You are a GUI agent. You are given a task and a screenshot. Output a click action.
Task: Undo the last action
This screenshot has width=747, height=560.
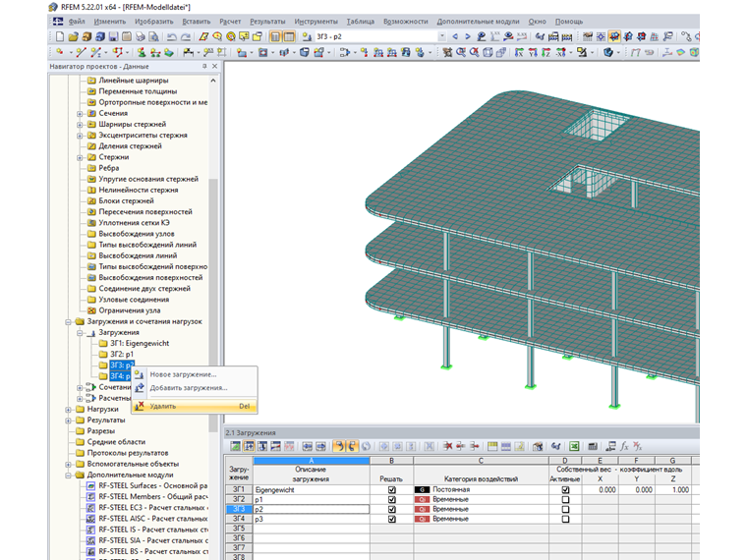tap(171, 36)
